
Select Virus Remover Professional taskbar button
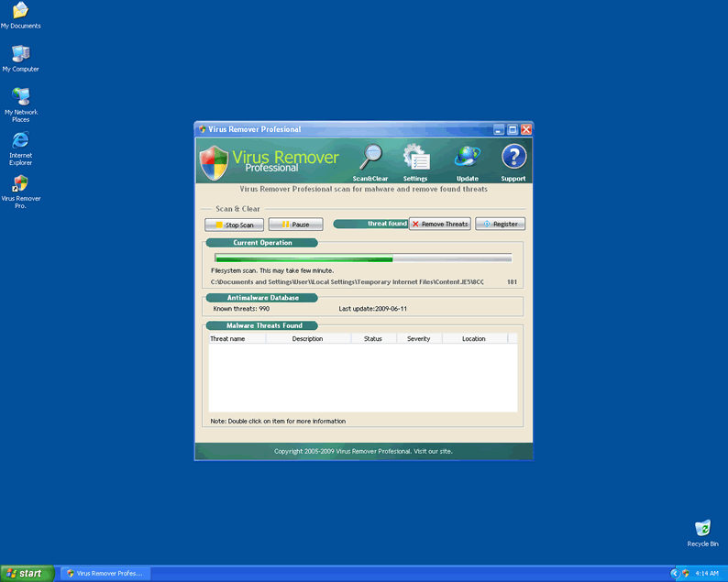point(105,573)
